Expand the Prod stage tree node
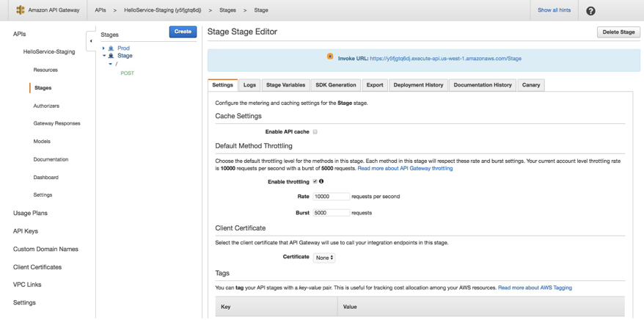 tap(104, 48)
